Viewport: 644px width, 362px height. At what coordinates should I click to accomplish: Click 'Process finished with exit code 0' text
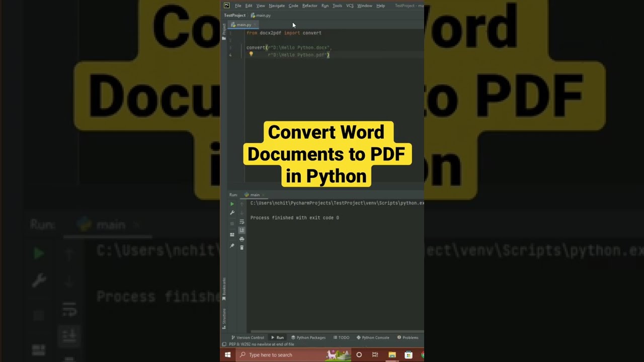point(295,218)
